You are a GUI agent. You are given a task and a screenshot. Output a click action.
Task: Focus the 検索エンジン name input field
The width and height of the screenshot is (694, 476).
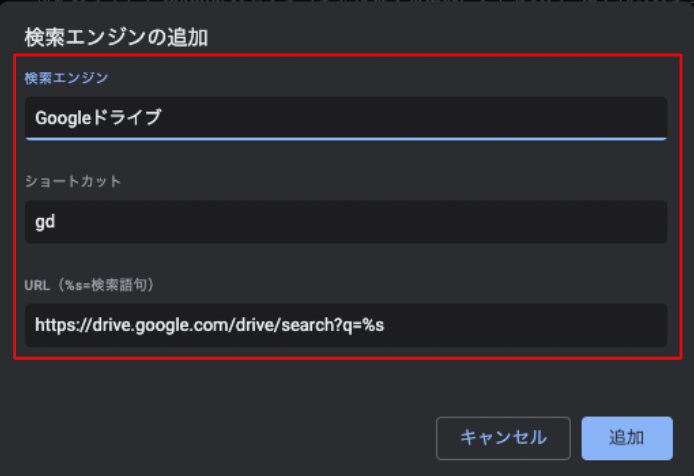[x=345, y=117]
